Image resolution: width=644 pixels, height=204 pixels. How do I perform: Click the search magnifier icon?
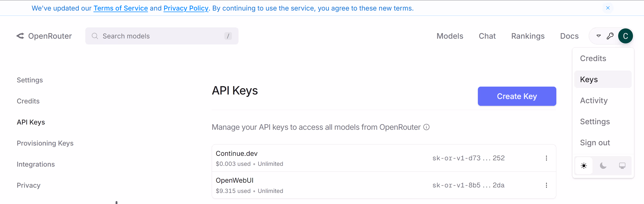[95, 36]
